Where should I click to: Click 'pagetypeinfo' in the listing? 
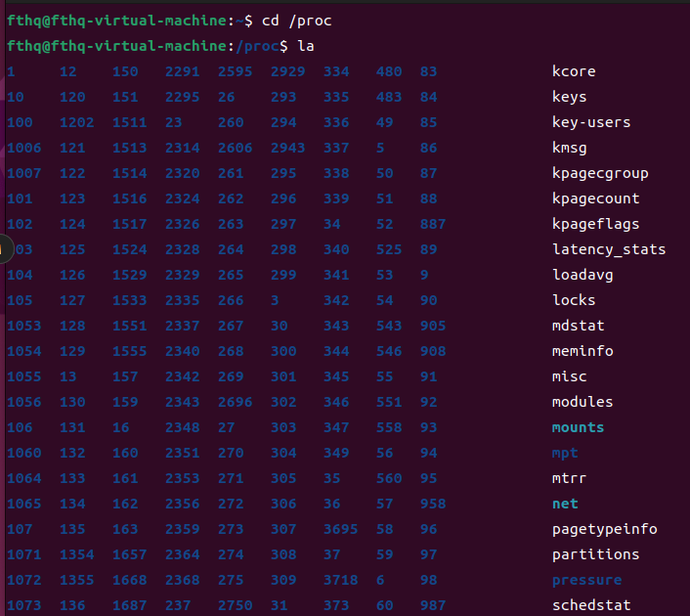coord(605,529)
